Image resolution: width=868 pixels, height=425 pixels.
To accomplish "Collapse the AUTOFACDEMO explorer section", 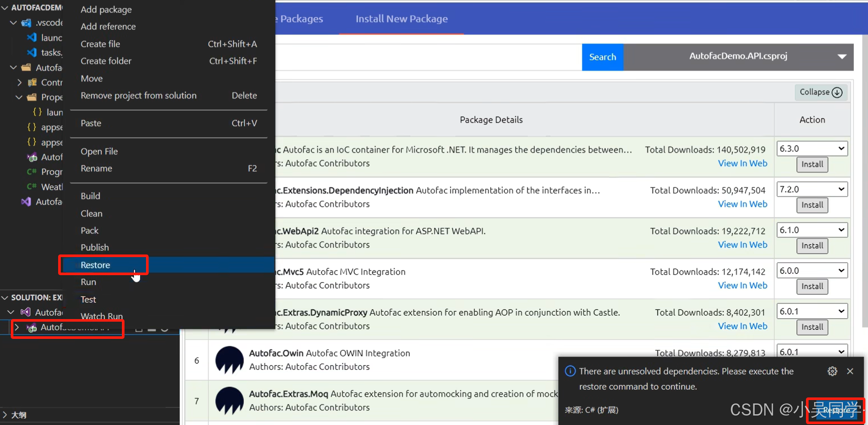I will (x=5, y=8).
